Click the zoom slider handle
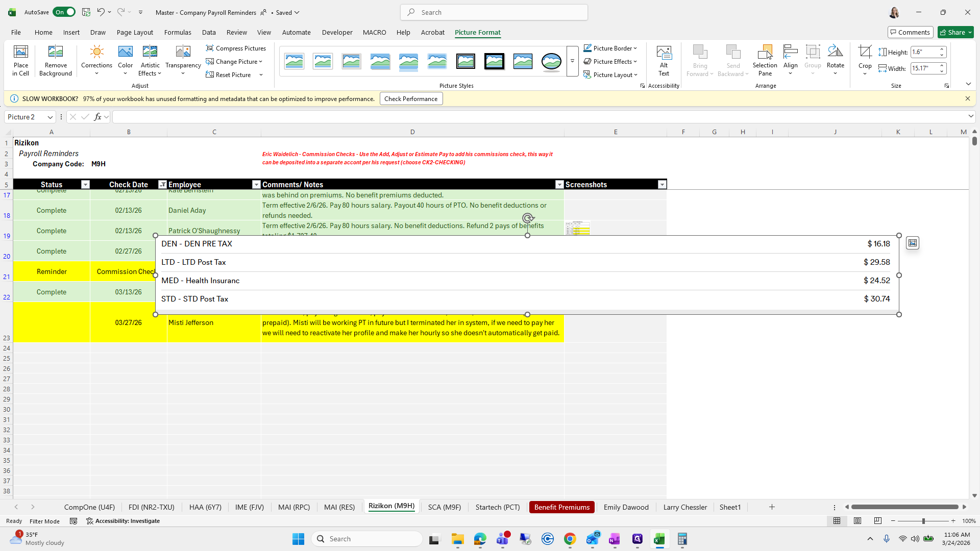This screenshot has height=551, width=980. [x=923, y=521]
